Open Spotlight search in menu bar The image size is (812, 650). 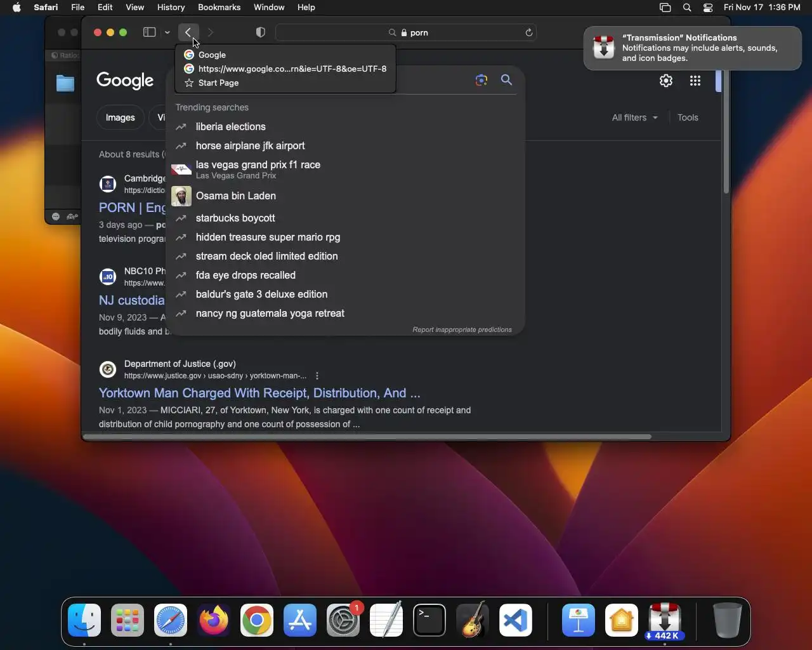[687, 8]
